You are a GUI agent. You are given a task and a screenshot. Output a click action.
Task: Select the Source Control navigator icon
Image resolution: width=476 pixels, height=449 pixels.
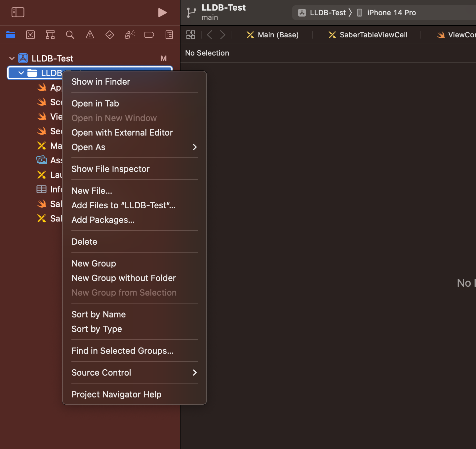pyautogui.click(x=30, y=35)
